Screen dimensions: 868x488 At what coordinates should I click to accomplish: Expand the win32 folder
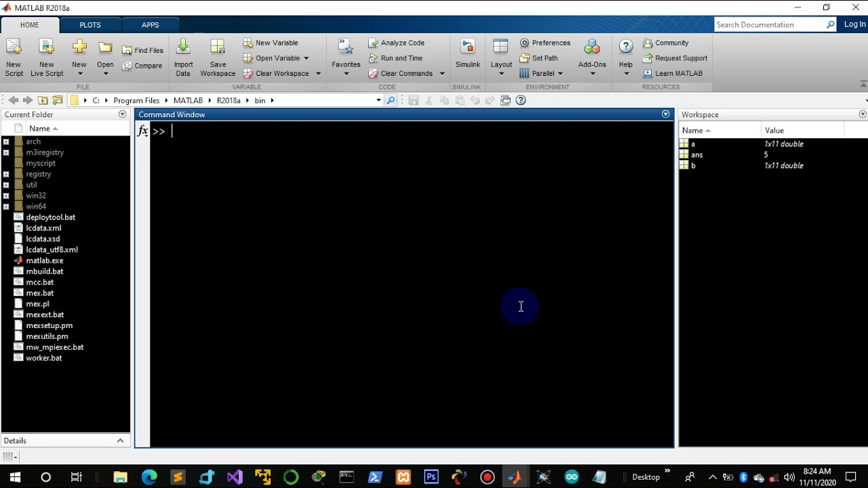coord(6,196)
